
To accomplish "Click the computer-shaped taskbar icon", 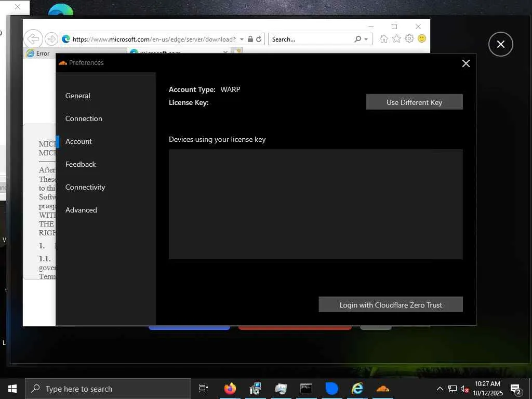I will [x=281, y=389].
